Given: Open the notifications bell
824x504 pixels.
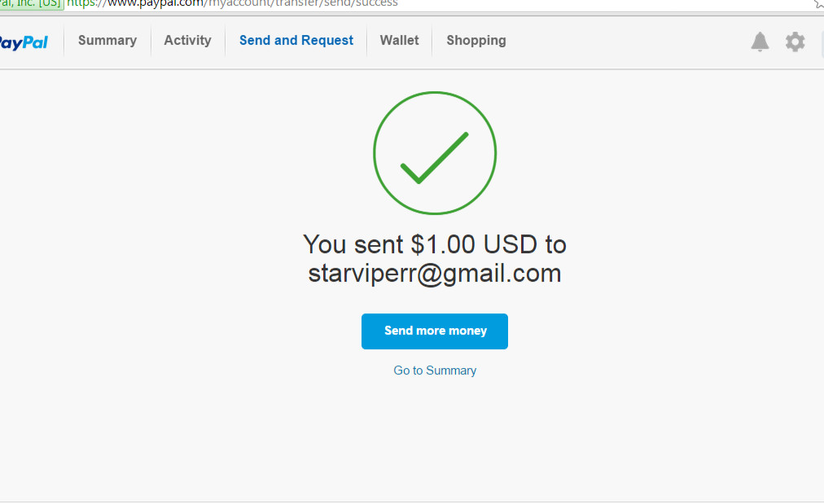Looking at the screenshot, I should coord(760,42).
